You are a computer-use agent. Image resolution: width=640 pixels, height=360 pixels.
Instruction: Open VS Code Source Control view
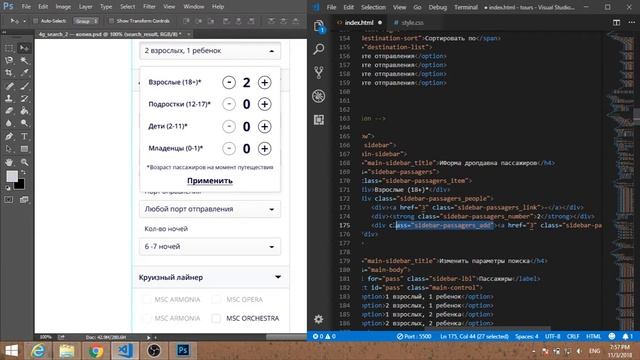[x=319, y=73]
